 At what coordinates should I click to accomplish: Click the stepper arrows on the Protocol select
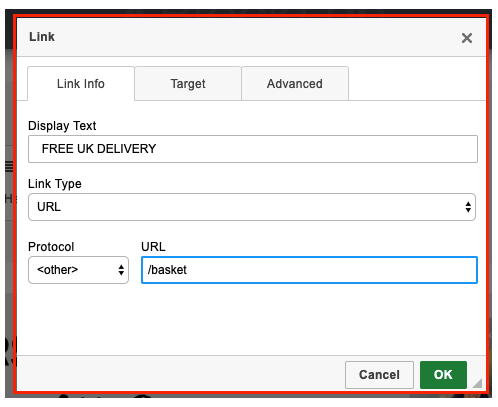point(121,270)
